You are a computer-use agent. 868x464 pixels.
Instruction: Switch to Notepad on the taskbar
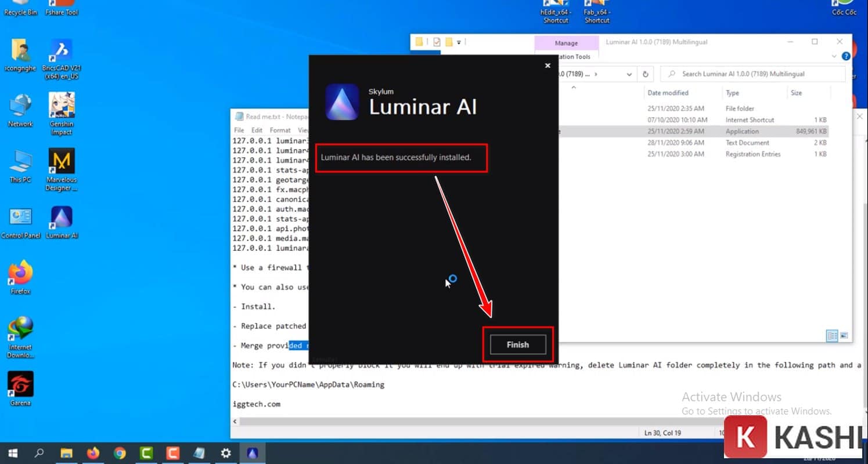[200, 453]
